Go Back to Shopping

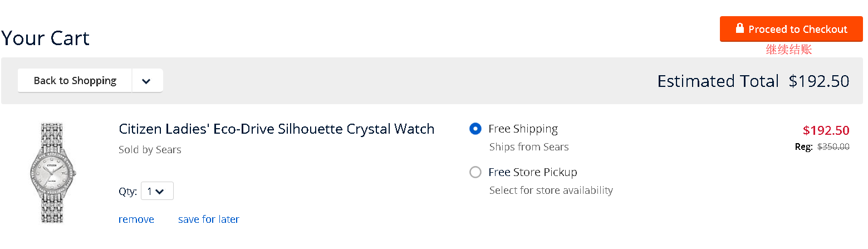[x=75, y=81]
